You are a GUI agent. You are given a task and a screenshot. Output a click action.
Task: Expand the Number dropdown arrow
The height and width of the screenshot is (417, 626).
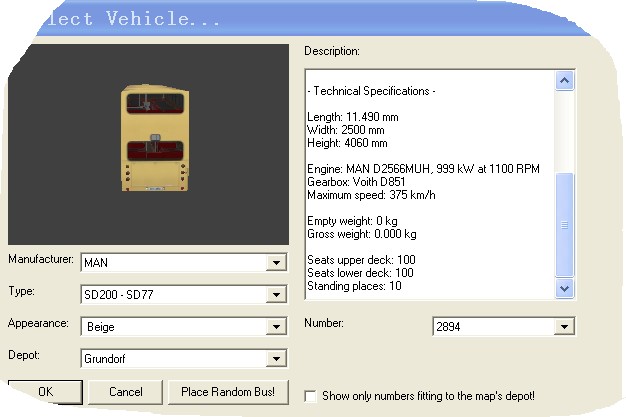(565, 327)
